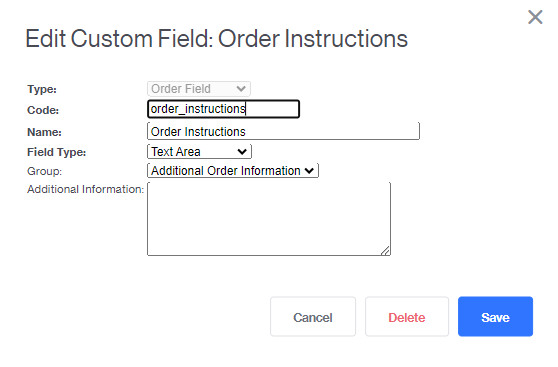
Task: Click the textarea resize grip handle
Action: click(385, 251)
